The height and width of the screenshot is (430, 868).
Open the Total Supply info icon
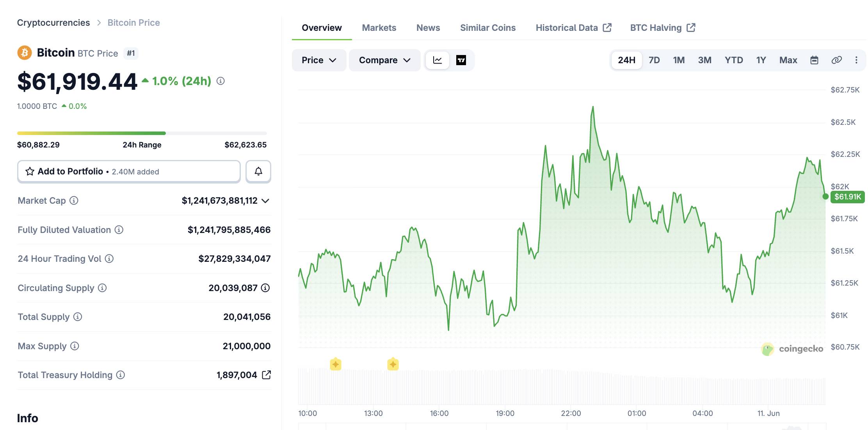click(x=78, y=316)
